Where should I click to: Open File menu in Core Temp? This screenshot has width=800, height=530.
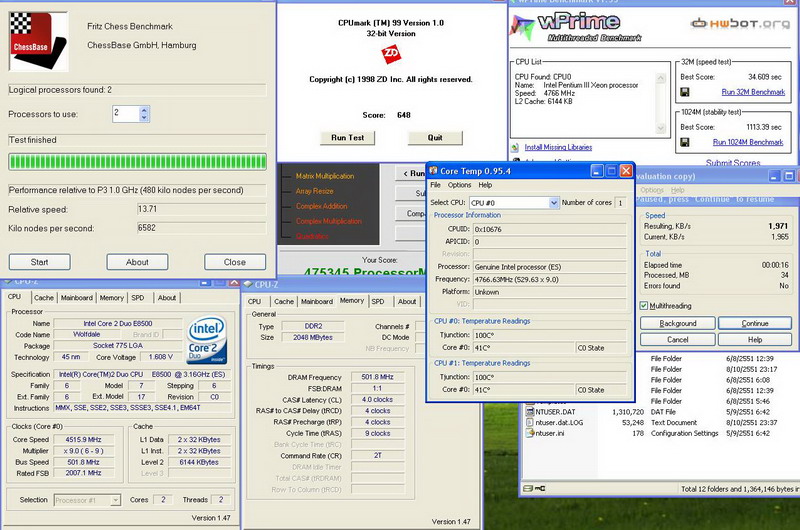pos(435,185)
